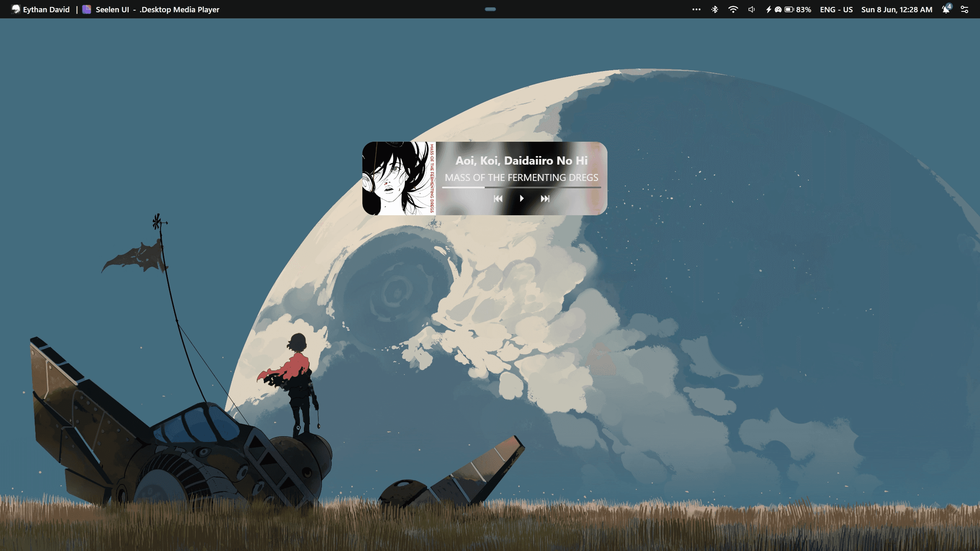Click the speaker volume icon

tap(751, 9)
